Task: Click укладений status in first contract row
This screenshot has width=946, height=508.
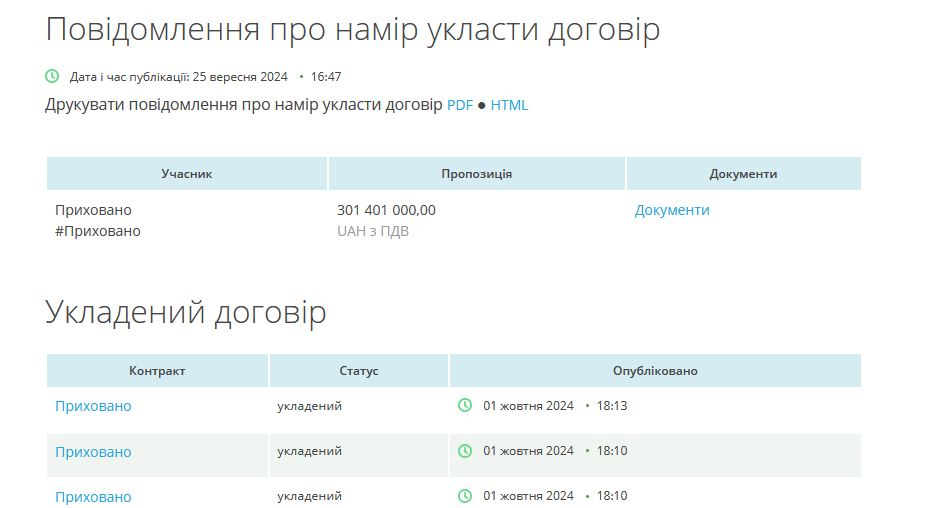Action: pyautogui.click(x=309, y=406)
